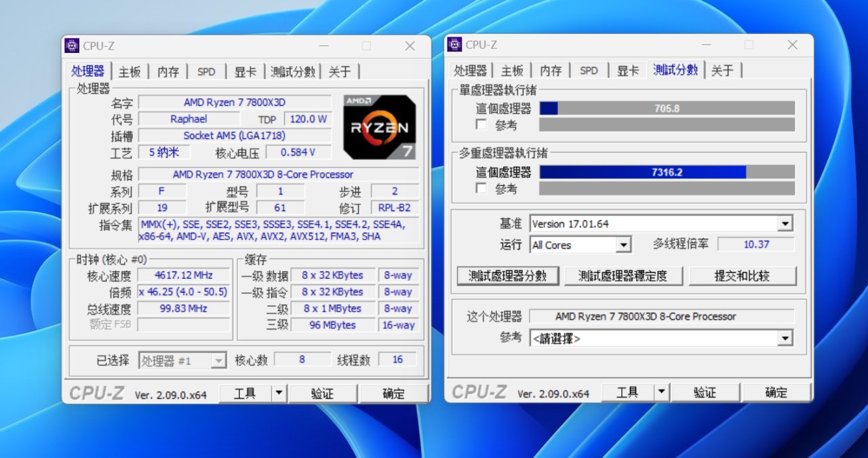868x458 pixels.
Task: Open the 已选择 处理器 #1 dropdown
Action: pyautogui.click(x=218, y=361)
